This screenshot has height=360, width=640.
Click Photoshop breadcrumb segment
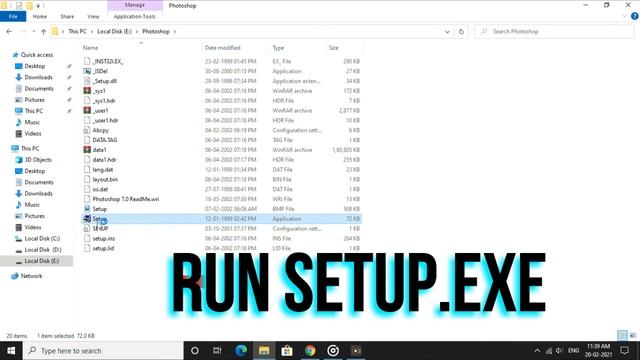(x=156, y=31)
